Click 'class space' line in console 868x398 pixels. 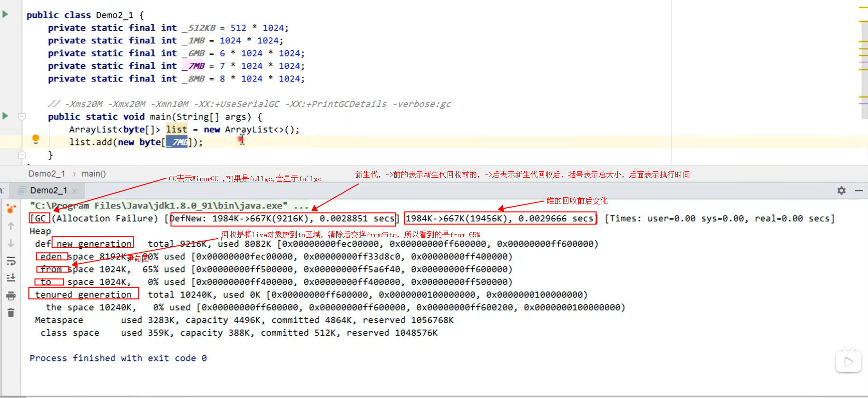click(x=239, y=333)
